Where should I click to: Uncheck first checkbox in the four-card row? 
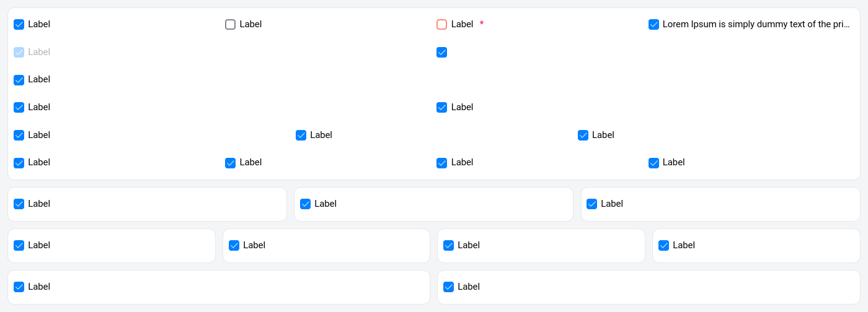pyautogui.click(x=19, y=246)
